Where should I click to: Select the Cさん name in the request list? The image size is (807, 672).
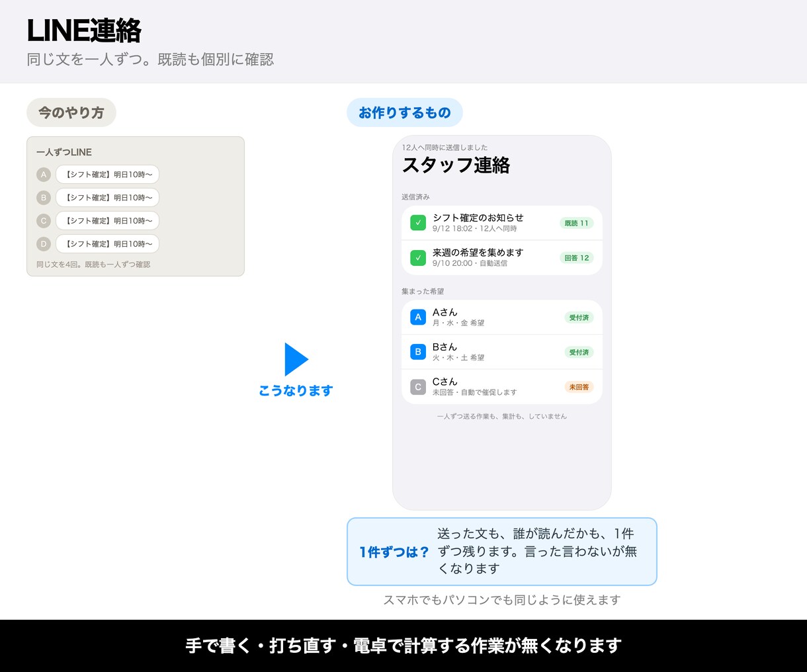(445, 382)
